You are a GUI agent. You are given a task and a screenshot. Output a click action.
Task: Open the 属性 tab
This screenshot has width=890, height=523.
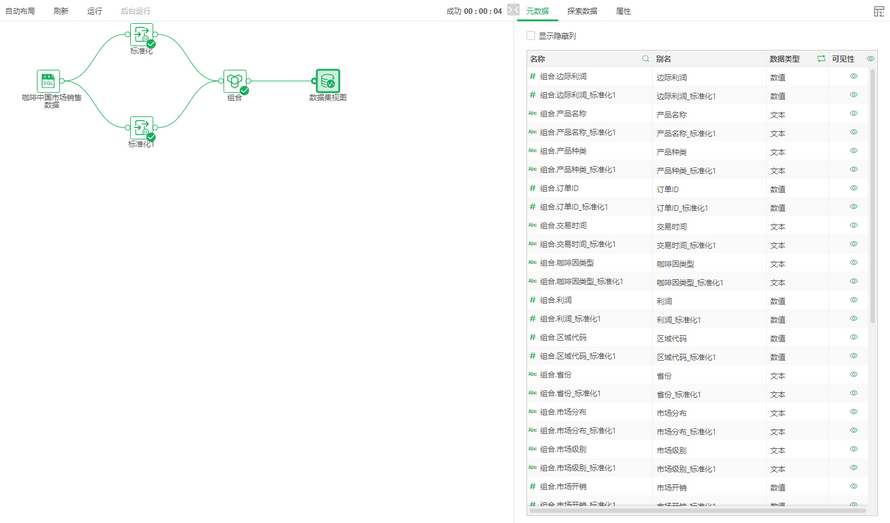(x=623, y=11)
